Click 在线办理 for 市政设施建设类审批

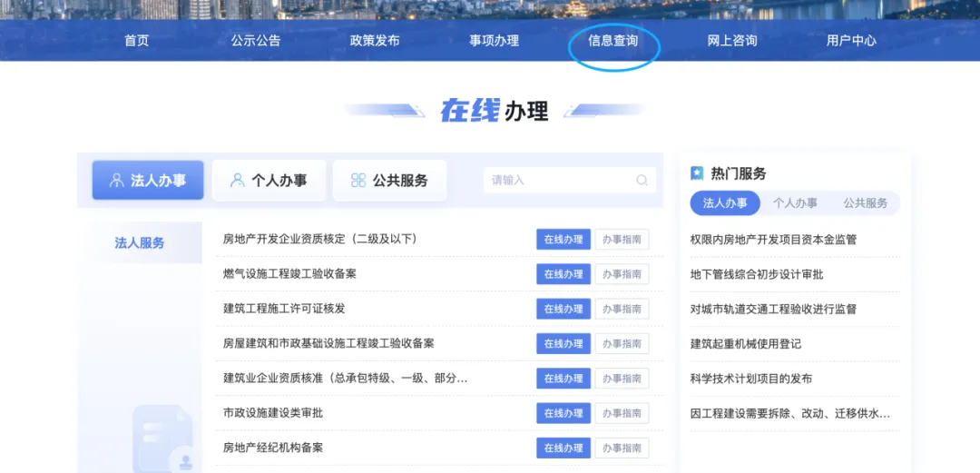(x=563, y=413)
